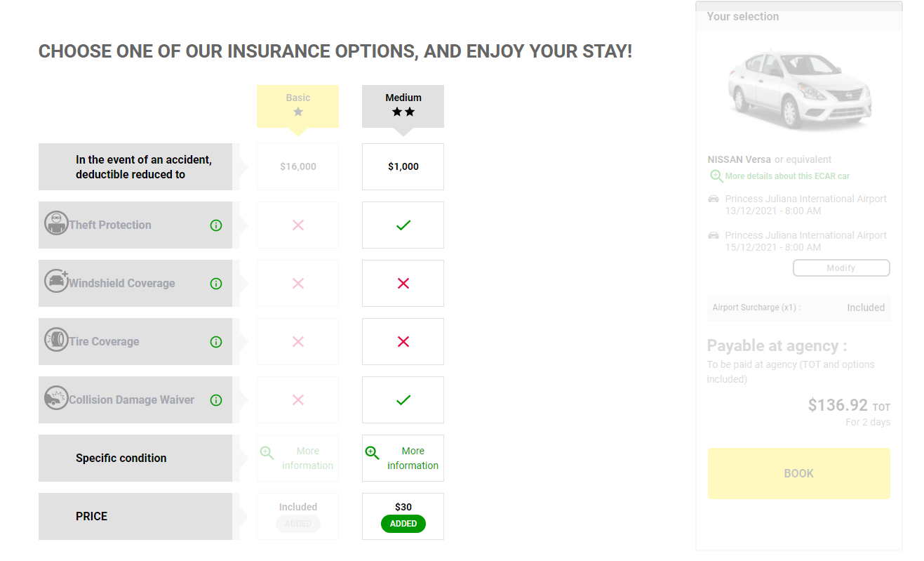Screen dimensions: 924x561
Task: Click the Nissan Versa car thumbnail
Action: 798,90
